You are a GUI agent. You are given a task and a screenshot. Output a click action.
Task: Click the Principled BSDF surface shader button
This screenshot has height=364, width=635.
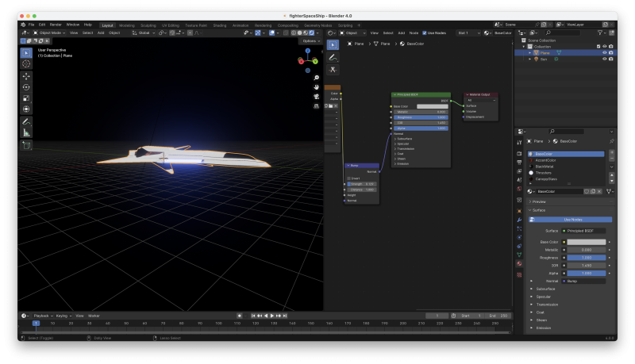pos(583,231)
